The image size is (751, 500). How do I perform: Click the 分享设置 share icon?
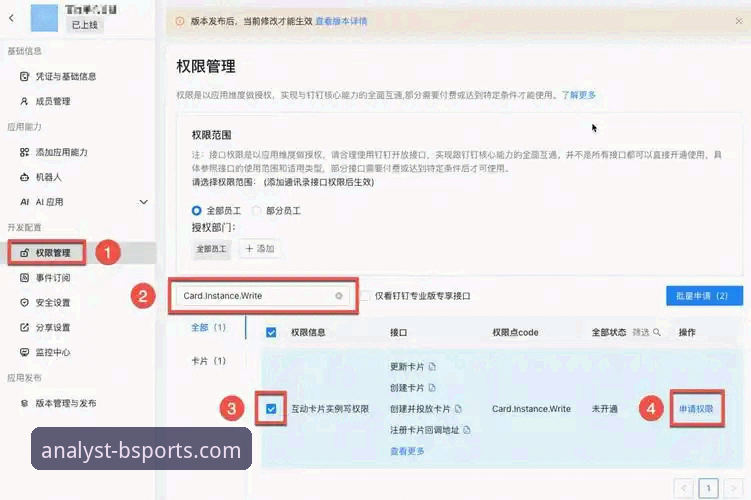(x=24, y=328)
